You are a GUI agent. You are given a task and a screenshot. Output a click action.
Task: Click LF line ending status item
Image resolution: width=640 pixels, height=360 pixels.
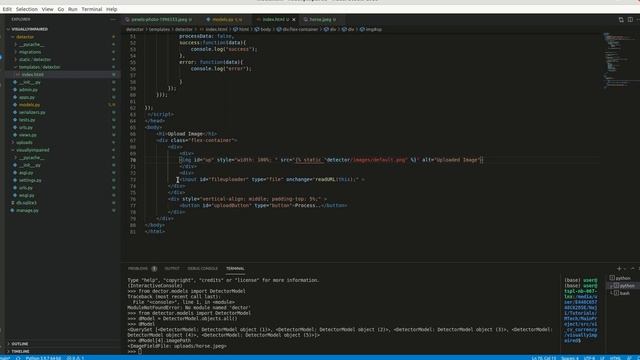pos(602,358)
